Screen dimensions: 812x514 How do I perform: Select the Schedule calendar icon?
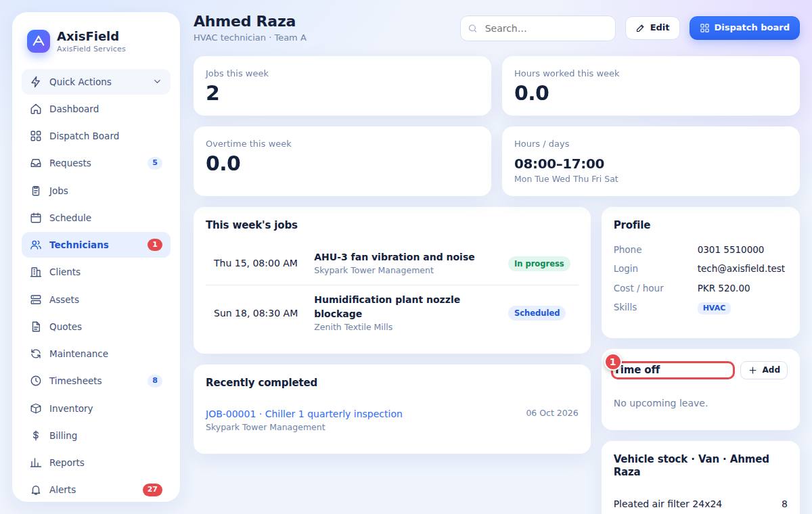tap(36, 218)
